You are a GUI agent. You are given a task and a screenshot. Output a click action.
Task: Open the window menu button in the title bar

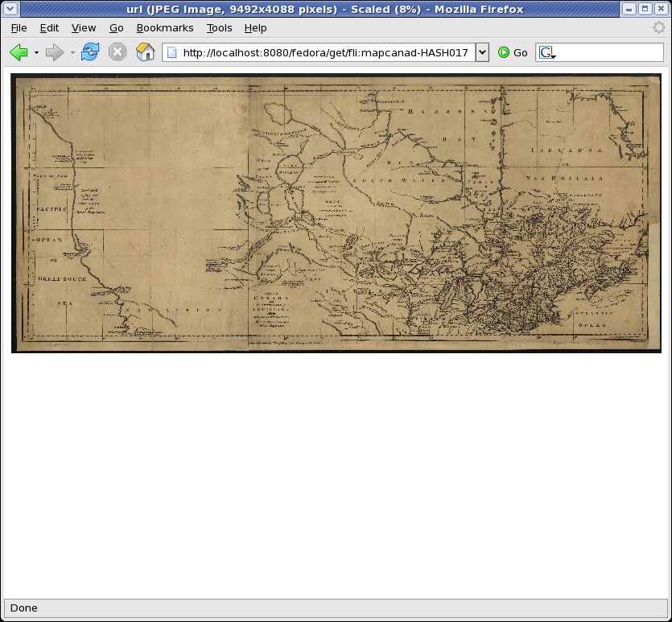tap(10, 9)
